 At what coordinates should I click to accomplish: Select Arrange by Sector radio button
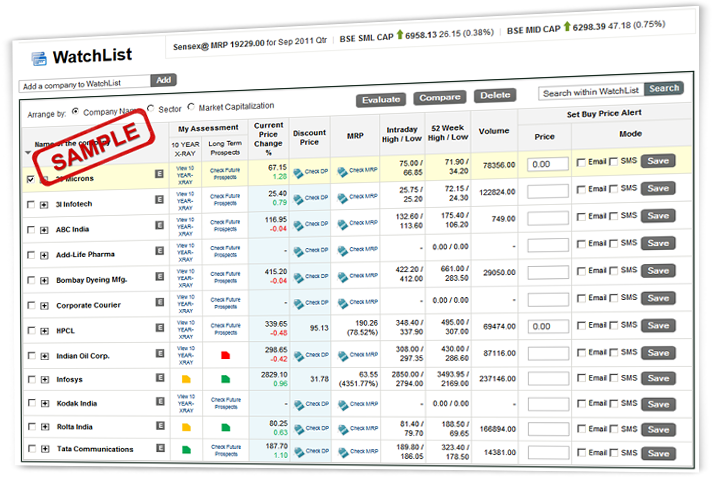tap(151, 108)
